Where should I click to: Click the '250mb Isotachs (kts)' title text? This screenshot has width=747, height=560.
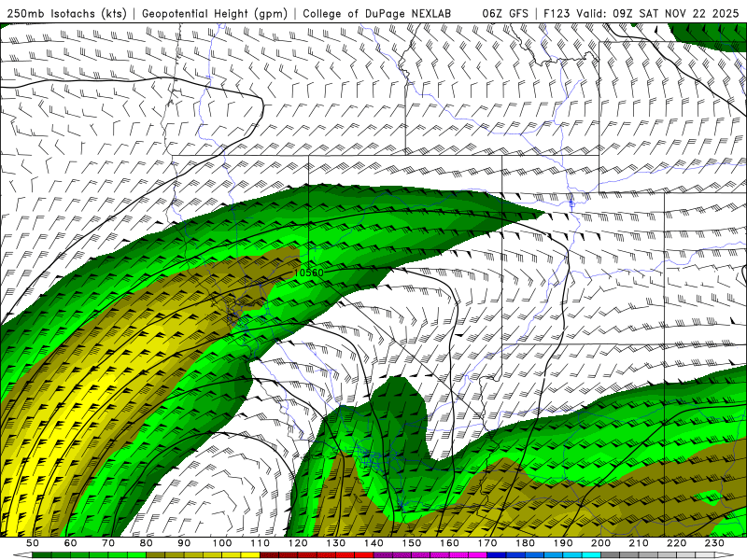click(x=66, y=14)
